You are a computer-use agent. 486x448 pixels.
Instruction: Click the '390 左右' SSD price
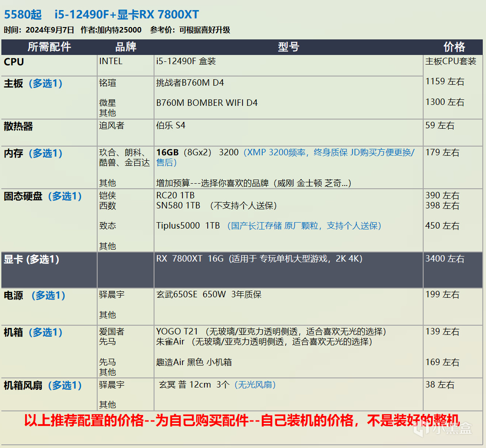442,195
